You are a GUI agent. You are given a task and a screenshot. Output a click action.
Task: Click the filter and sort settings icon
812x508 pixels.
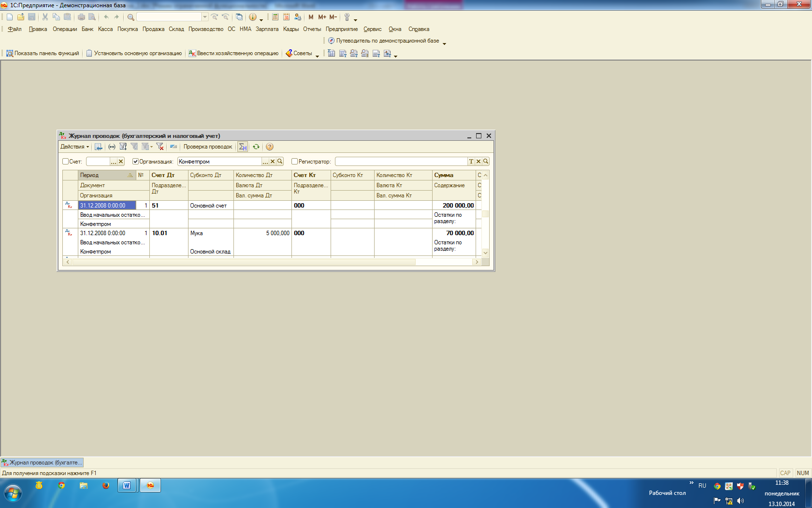tap(123, 147)
